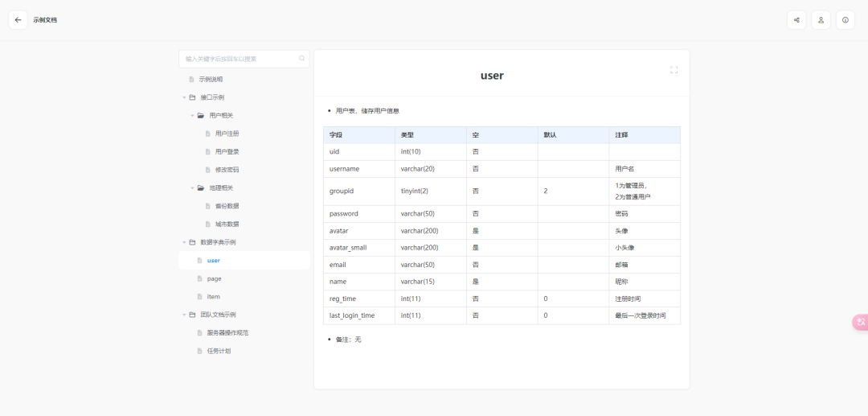Screen dimensions: 868x416
Task: Open the info icon in top bar
Action: (845, 20)
